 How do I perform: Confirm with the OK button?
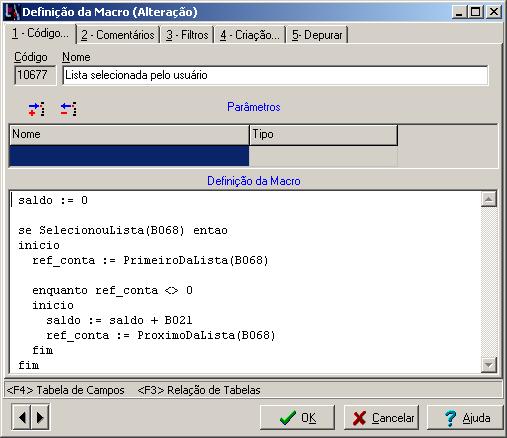tap(297, 418)
